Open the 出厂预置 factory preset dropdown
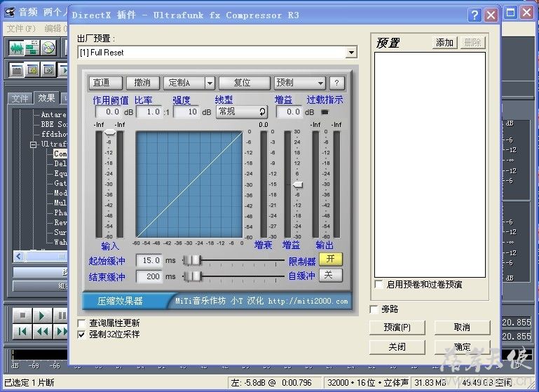The width and height of the screenshot is (539, 392). click(x=350, y=53)
